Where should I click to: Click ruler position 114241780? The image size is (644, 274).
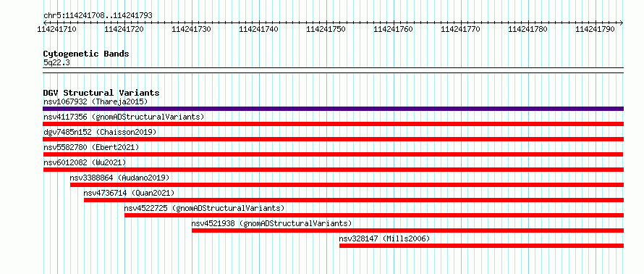[x=528, y=29]
